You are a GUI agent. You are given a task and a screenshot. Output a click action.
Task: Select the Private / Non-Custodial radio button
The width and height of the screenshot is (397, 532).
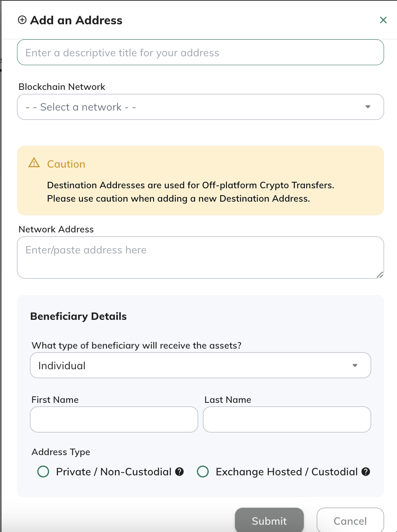pos(43,472)
